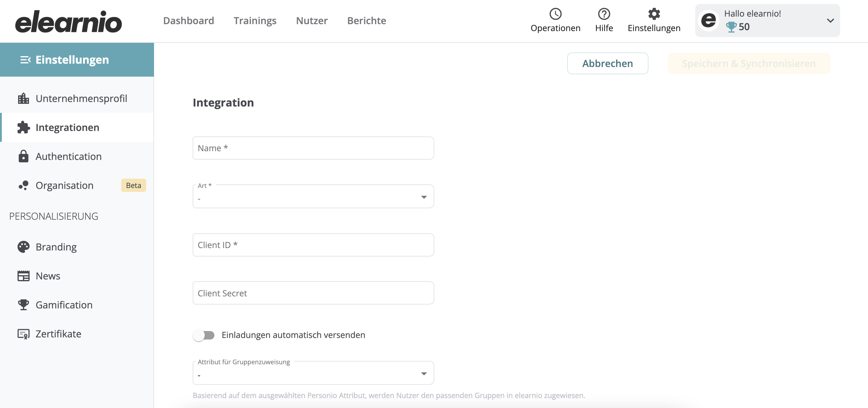Screen dimensions: 868x408
Task: Click the Organisation dots icon
Action: (23, 185)
